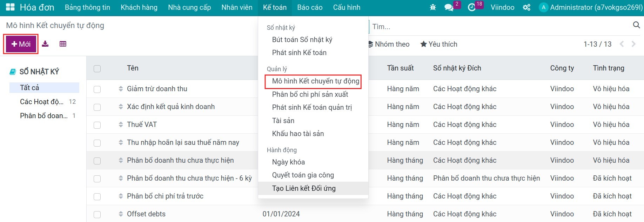Open the conversations chat icon
Viewport: 644px width, 222px height.
point(449,7)
